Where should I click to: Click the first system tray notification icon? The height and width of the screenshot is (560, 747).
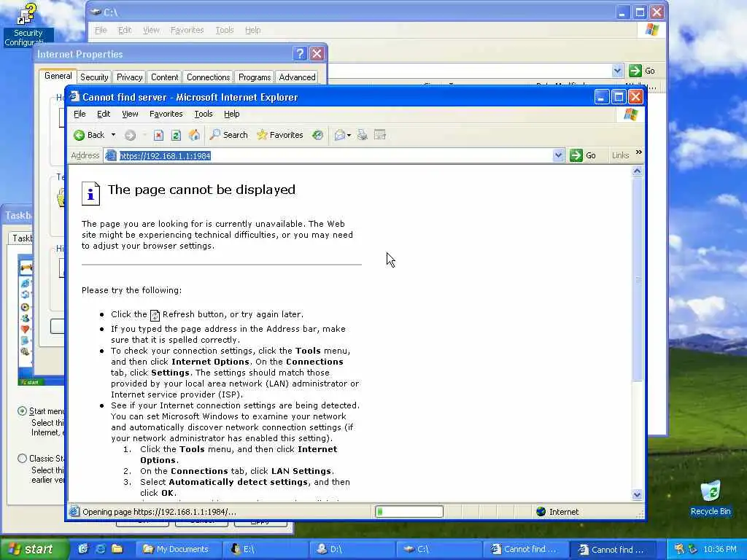pos(679,549)
